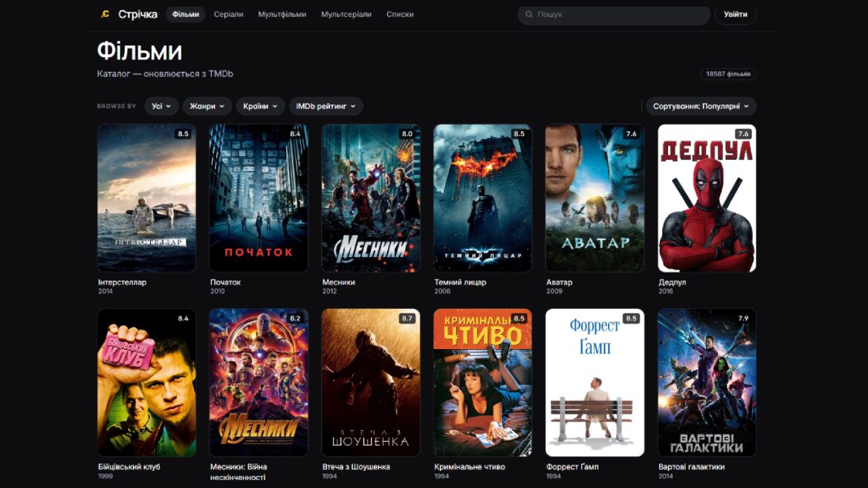
Task: Click the Увійти login button
Action: [x=736, y=15]
